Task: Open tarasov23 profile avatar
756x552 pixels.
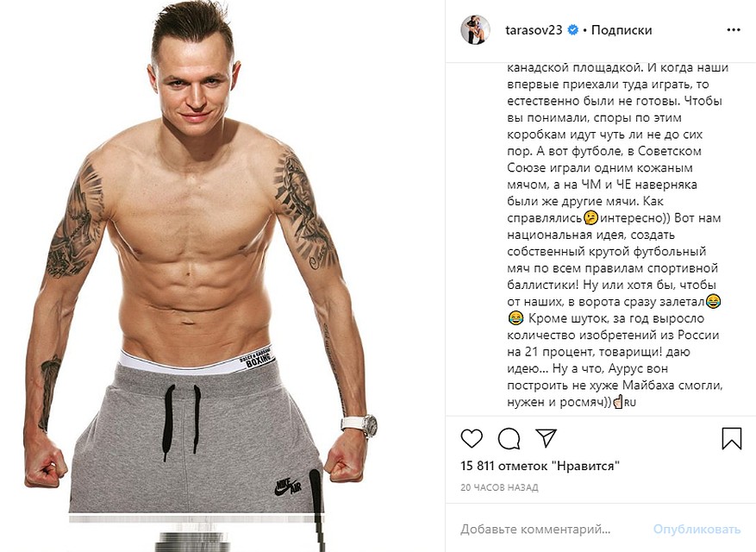Action: 475,30
